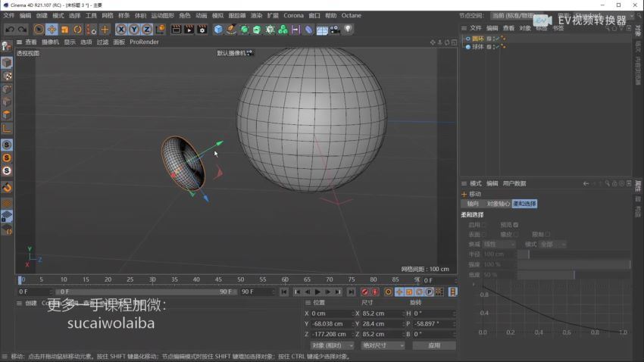The image size is (644, 362).
Task: Play the animation forward
Action: [317, 292]
